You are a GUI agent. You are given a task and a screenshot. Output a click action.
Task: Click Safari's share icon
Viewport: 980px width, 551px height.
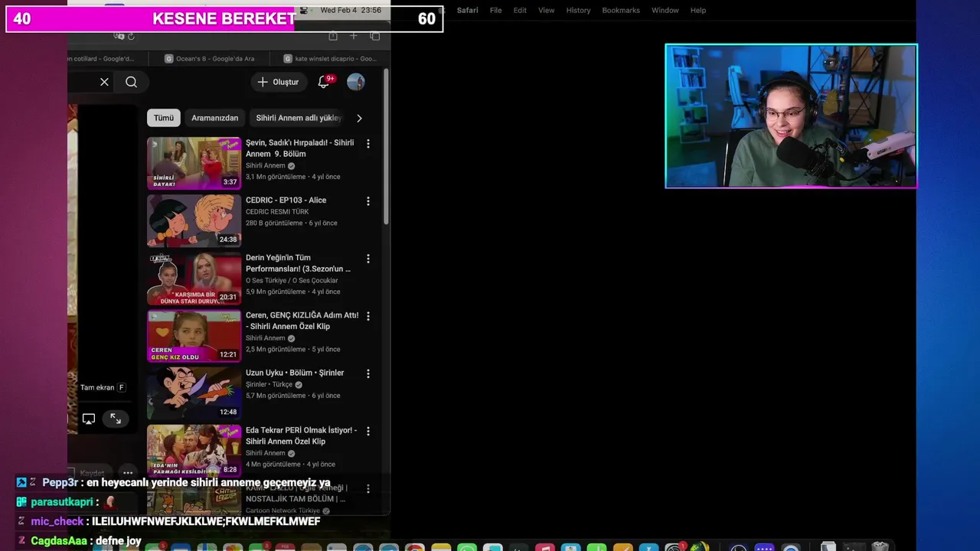click(x=333, y=36)
